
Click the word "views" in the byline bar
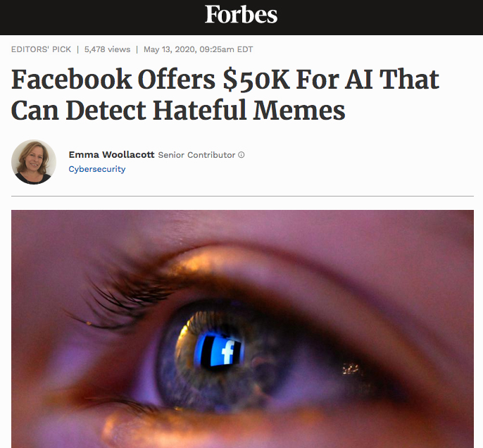119,49
